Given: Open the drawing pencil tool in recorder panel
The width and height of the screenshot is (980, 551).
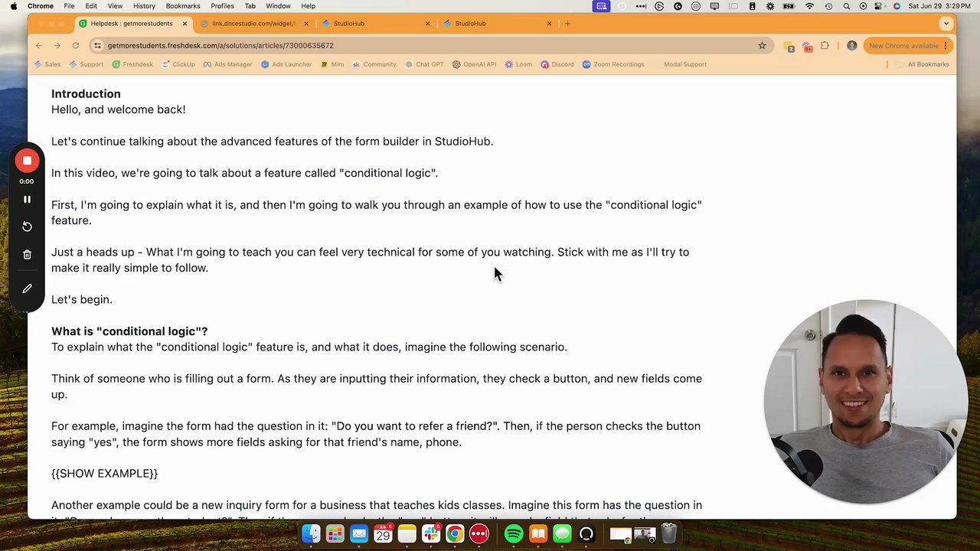Looking at the screenshot, I should coord(27,289).
